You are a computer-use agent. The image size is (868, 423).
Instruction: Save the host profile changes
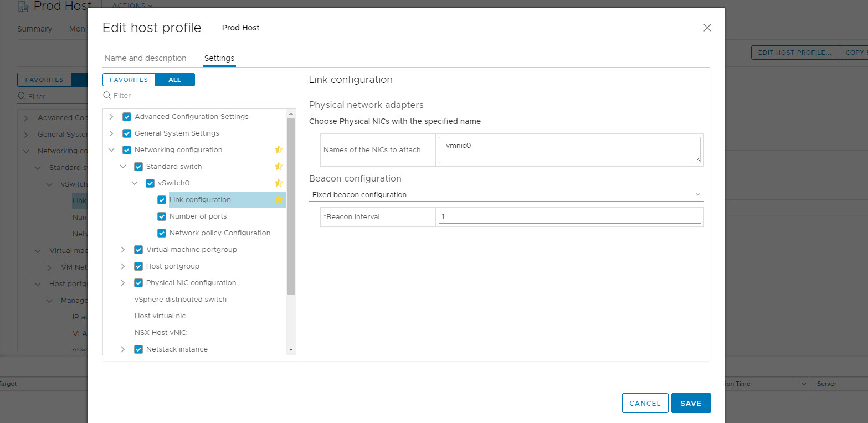click(x=691, y=403)
